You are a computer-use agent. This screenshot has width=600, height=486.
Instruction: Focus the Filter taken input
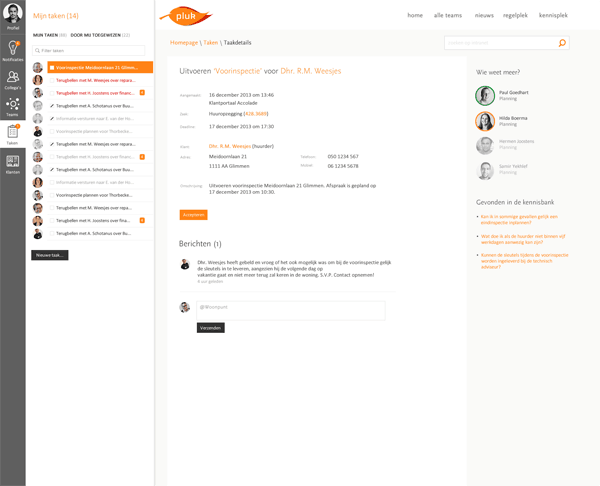[89, 51]
